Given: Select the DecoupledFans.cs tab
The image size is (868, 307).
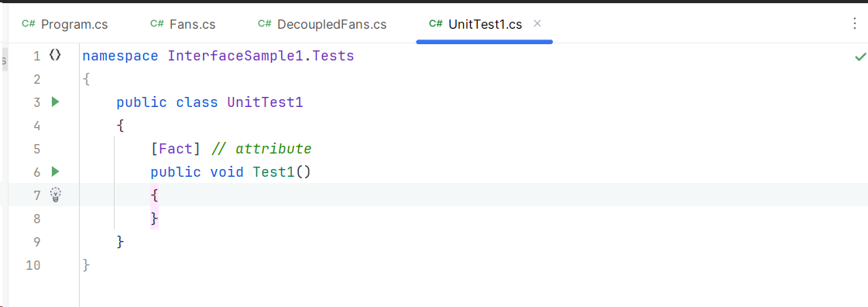Looking at the screenshot, I should (x=322, y=24).
